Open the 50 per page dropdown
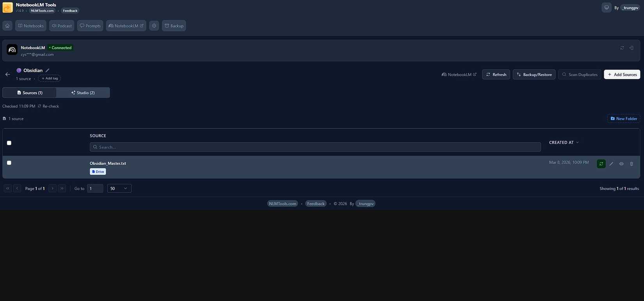644x301 pixels. (119, 188)
